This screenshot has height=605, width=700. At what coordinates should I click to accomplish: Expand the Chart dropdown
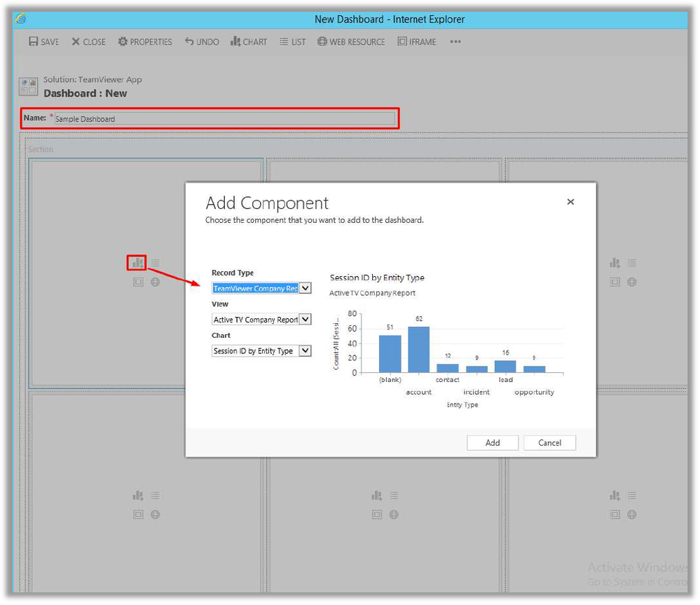point(305,351)
